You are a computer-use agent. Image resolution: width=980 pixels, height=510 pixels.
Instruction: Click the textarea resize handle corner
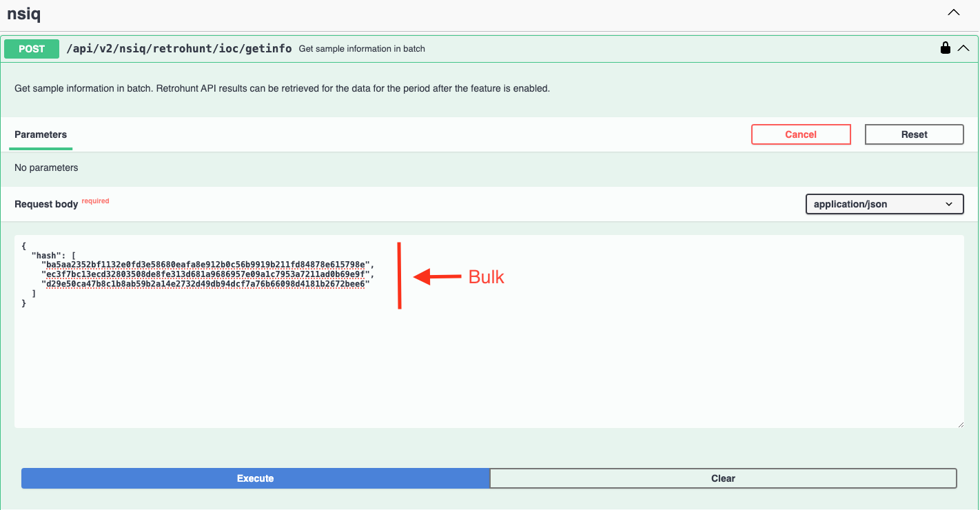(x=960, y=424)
